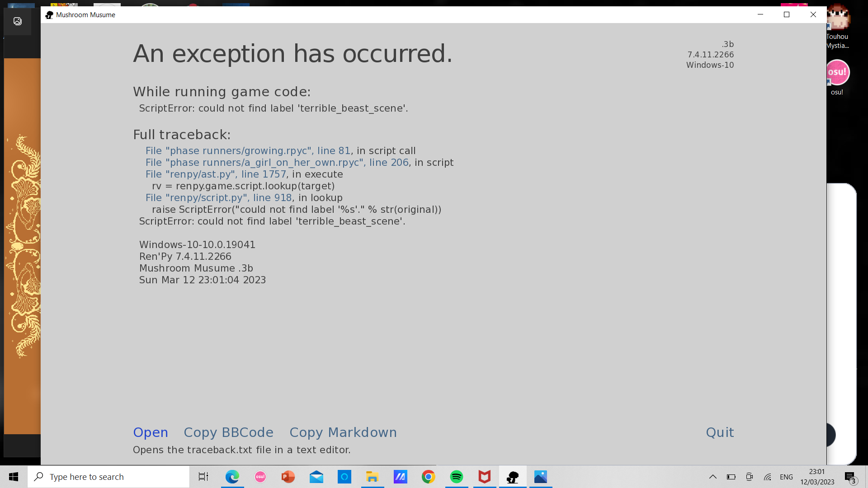Click the network/WiFi icon in system tray
Viewport: 868px width, 488px height.
tap(769, 476)
